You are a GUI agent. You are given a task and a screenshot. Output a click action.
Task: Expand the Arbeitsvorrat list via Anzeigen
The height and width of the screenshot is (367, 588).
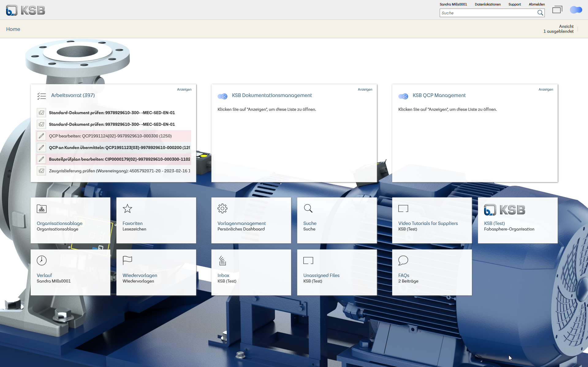(x=184, y=89)
